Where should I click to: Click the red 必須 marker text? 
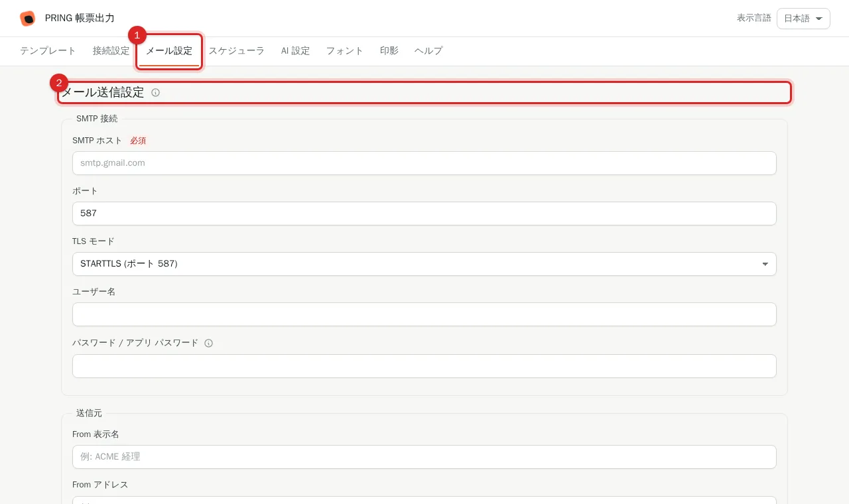pyautogui.click(x=138, y=141)
